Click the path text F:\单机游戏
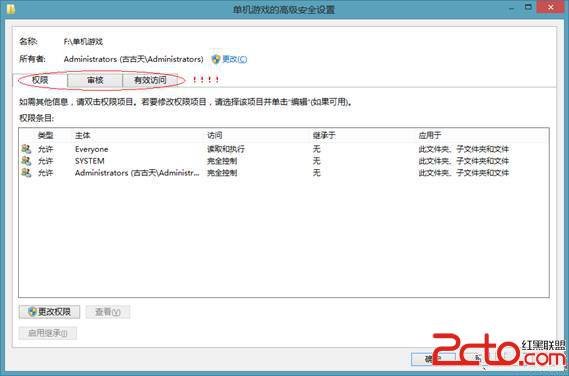Viewport: 569px width, 376px height. point(83,42)
